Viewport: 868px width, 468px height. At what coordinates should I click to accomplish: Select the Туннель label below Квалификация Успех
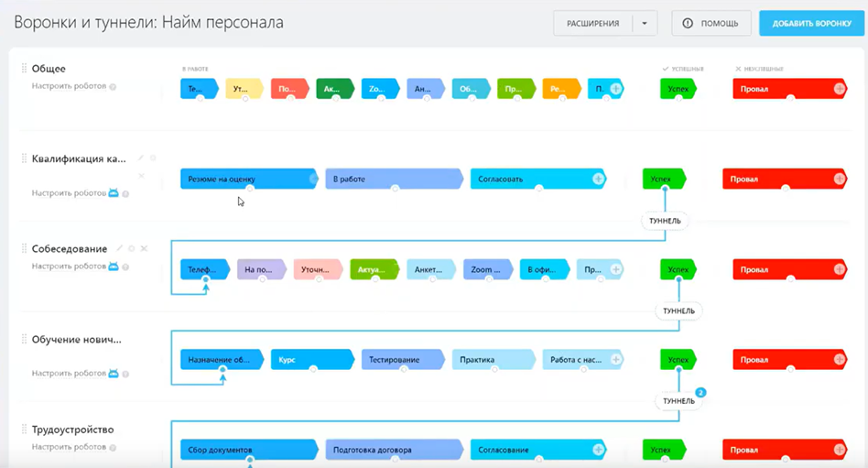[x=664, y=221]
